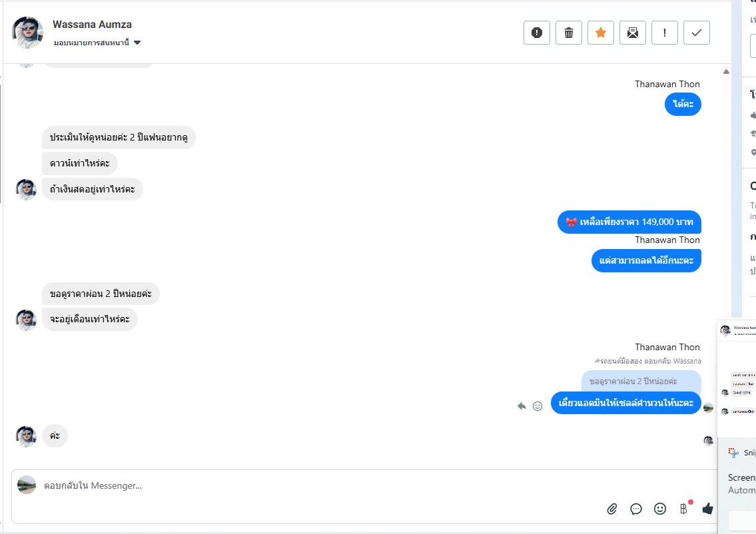
Task: Mark conversation as spam using octagon icon
Action: tap(537, 33)
